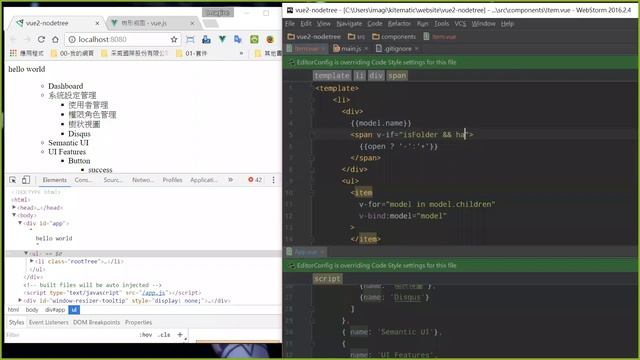
Task: Open WebStorm Window menu
Action: pos(483,24)
